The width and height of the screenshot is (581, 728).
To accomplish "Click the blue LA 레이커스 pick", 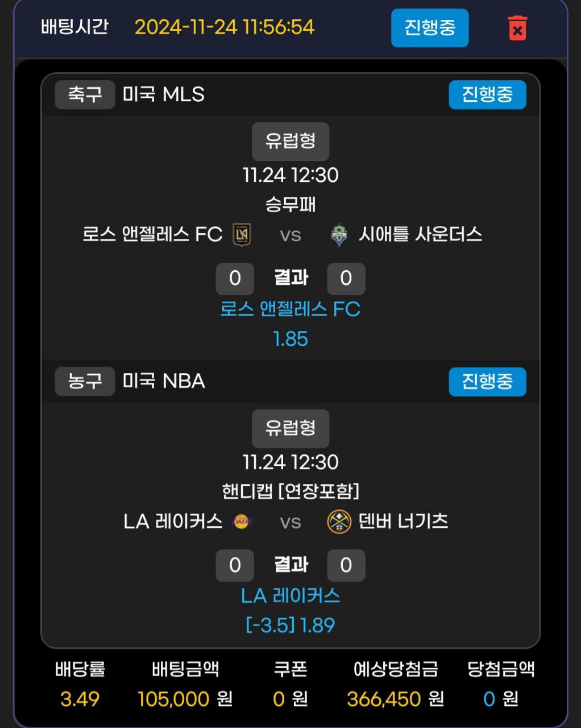I will [290, 596].
